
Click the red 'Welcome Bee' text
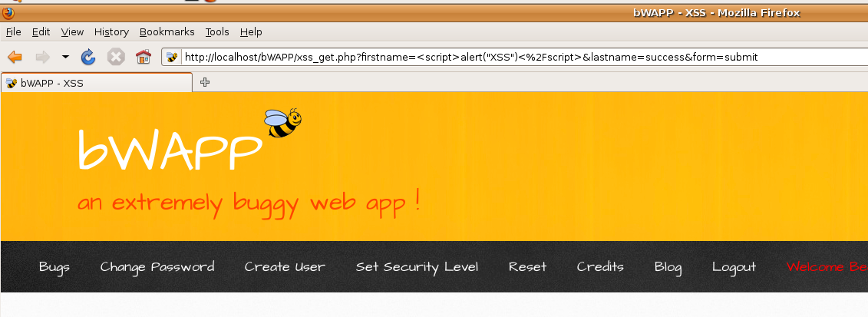tap(827, 266)
